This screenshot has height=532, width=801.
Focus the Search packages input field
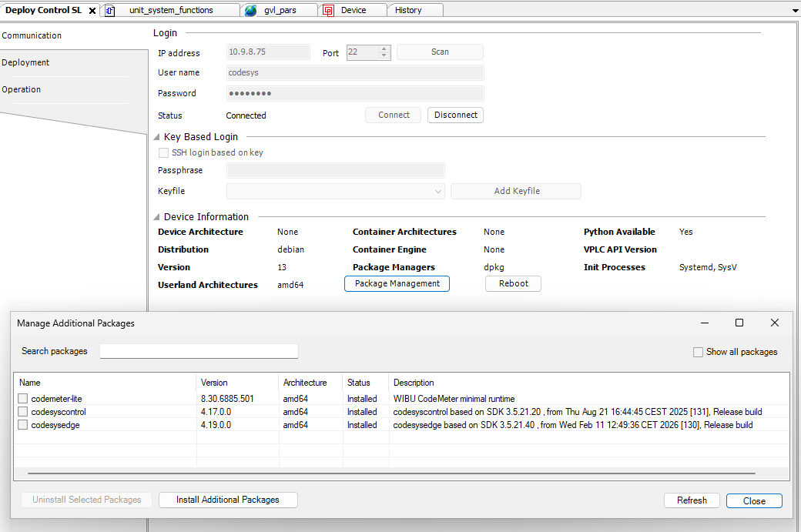click(x=199, y=351)
